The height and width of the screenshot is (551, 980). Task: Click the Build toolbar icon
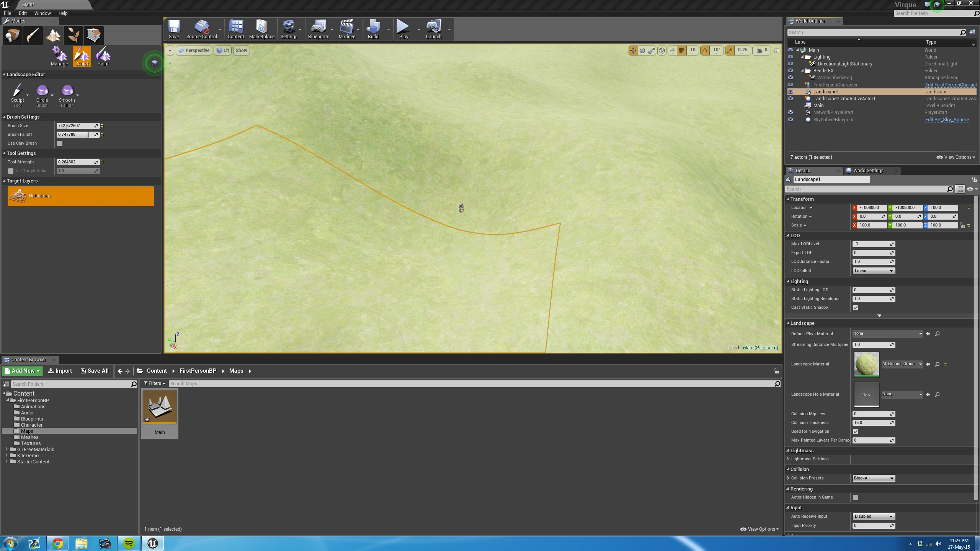click(373, 29)
